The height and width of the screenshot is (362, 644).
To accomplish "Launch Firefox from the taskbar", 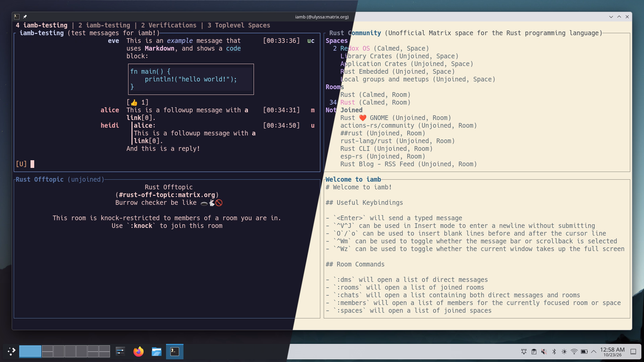I will pyautogui.click(x=138, y=351).
